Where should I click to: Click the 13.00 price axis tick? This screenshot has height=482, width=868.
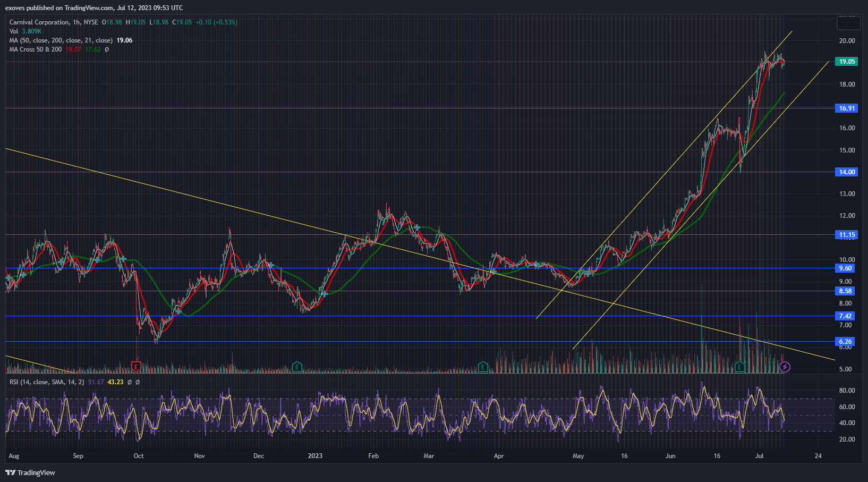847,194
